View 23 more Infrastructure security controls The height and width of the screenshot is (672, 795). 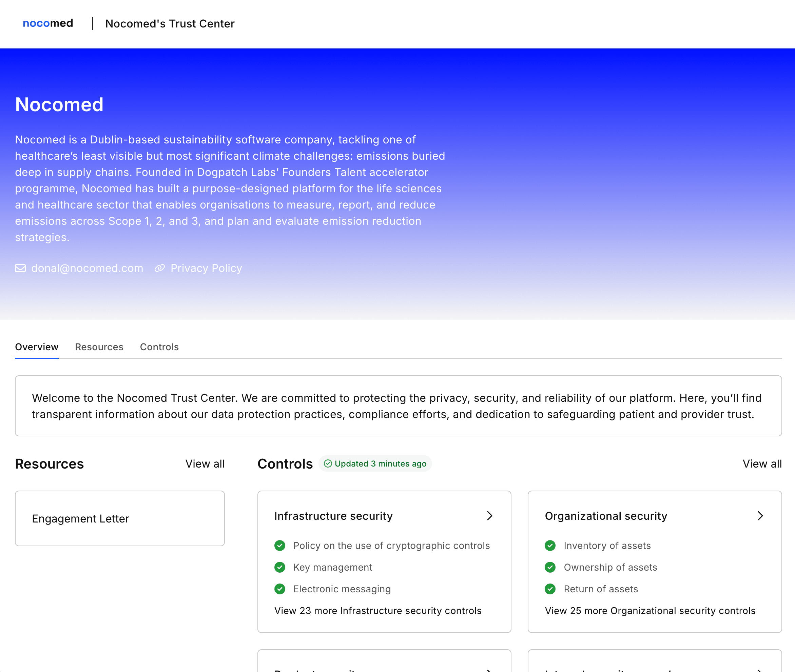(378, 611)
